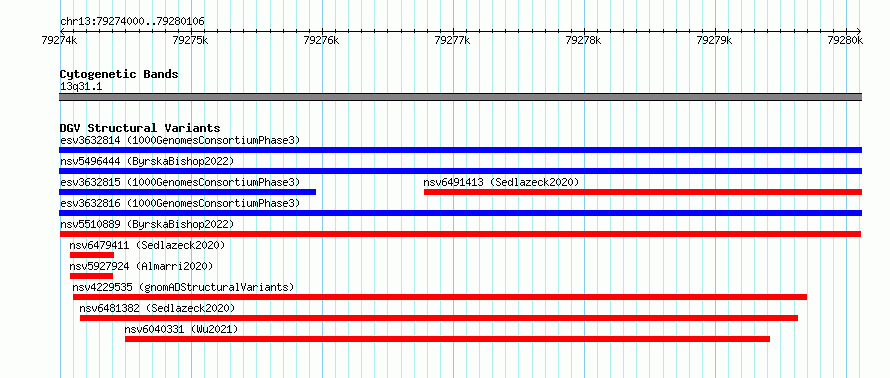
Task: Click the nsv5927924 short red bar
Action: (91, 276)
